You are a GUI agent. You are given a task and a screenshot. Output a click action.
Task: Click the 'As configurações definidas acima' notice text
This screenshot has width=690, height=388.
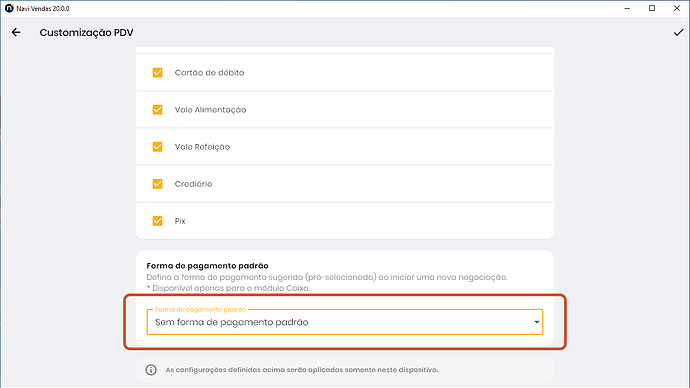coord(302,370)
